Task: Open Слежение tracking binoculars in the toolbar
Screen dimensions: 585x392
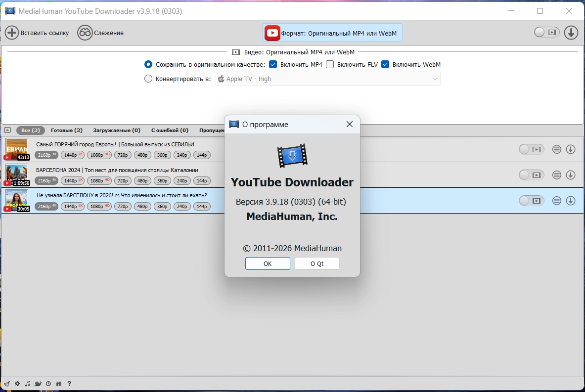Action: point(85,33)
